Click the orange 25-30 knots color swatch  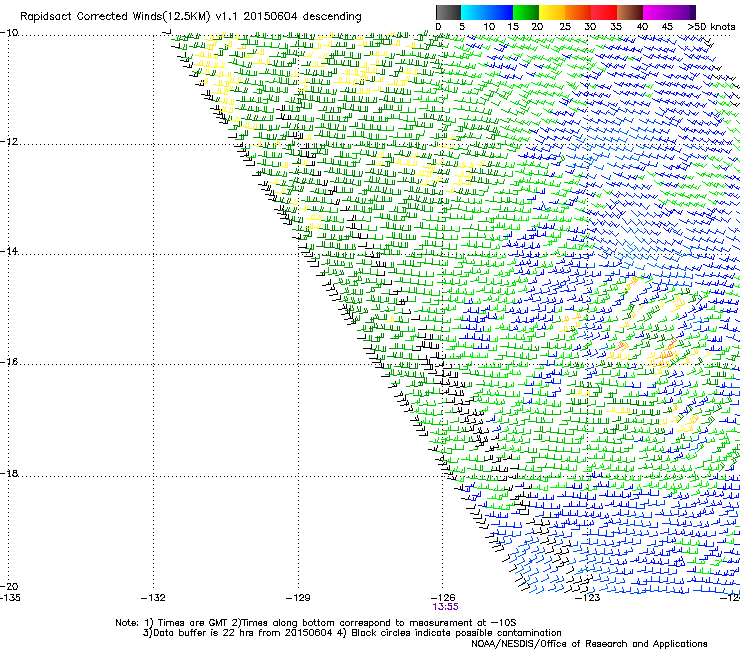578,12
